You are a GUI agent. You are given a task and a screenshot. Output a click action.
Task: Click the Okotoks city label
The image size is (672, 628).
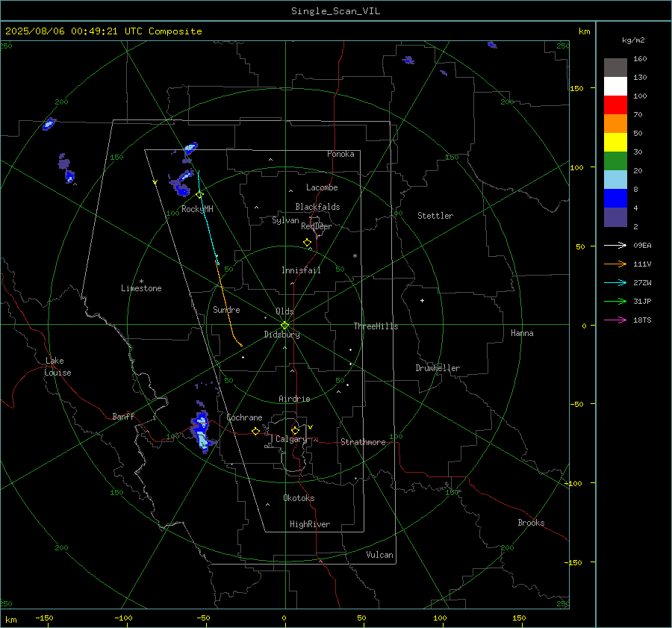pos(299,498)
